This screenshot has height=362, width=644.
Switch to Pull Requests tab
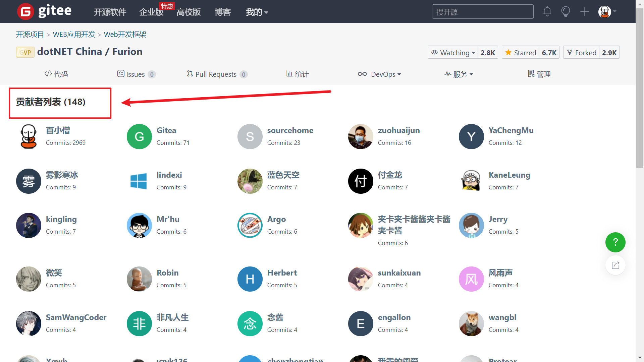pyautogui.click(x=217, y=74)
